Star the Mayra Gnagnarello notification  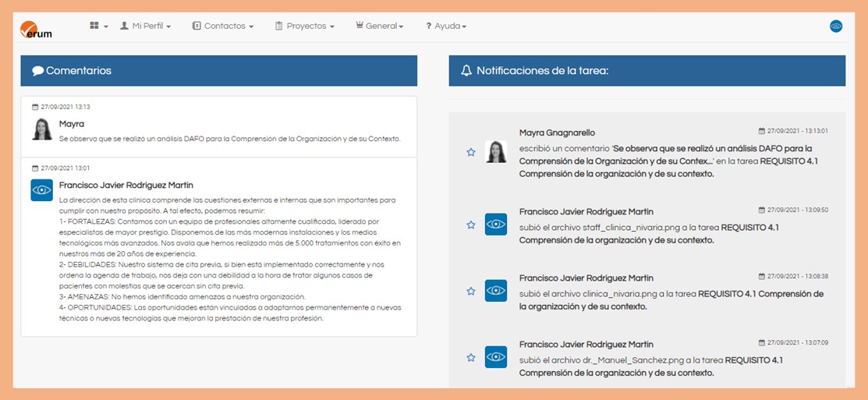471,153
